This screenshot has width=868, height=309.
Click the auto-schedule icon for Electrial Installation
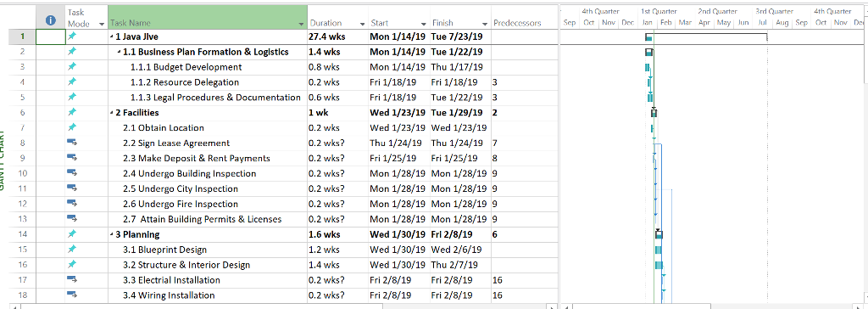click(72, 279)
